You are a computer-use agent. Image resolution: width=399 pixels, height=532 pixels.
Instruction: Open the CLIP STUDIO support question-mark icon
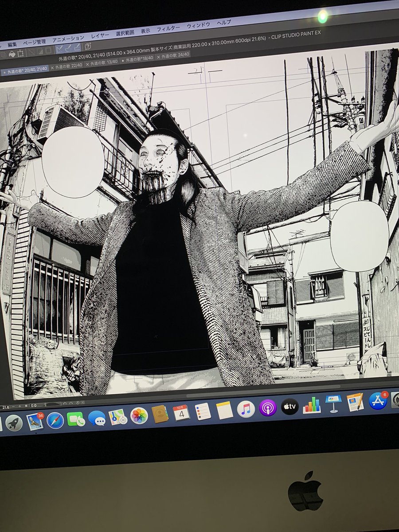pyautogui.click(x=88, y=47)
